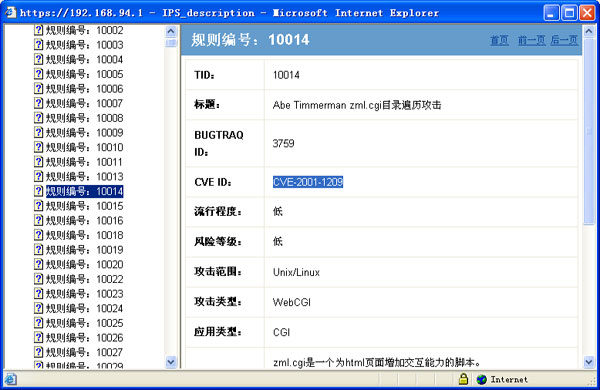The image size is (600, 390).
Task: Click the help icon beside rule 10015
Action: click(38, 206)
